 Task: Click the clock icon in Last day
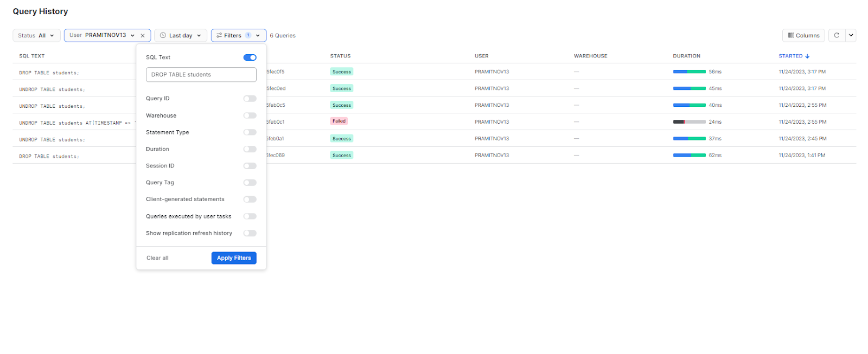tap(163, 35)
